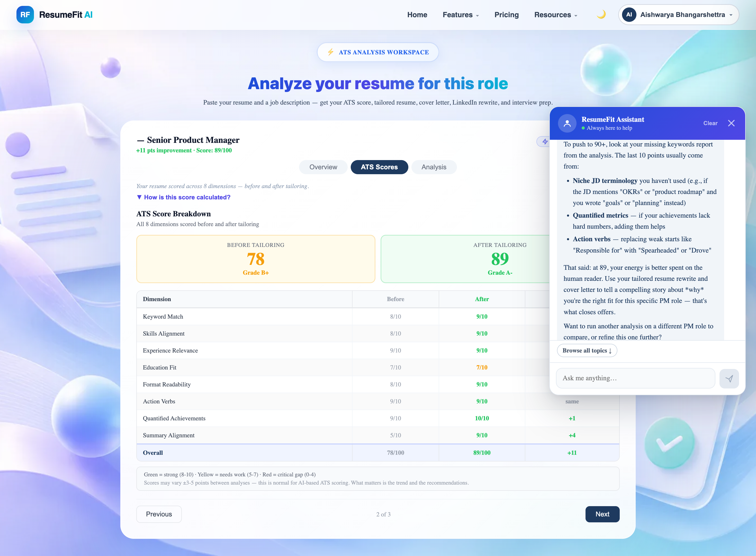Click the send message paper-plane icon
Viewport: 756px width, 556px height.
(729, 379)
